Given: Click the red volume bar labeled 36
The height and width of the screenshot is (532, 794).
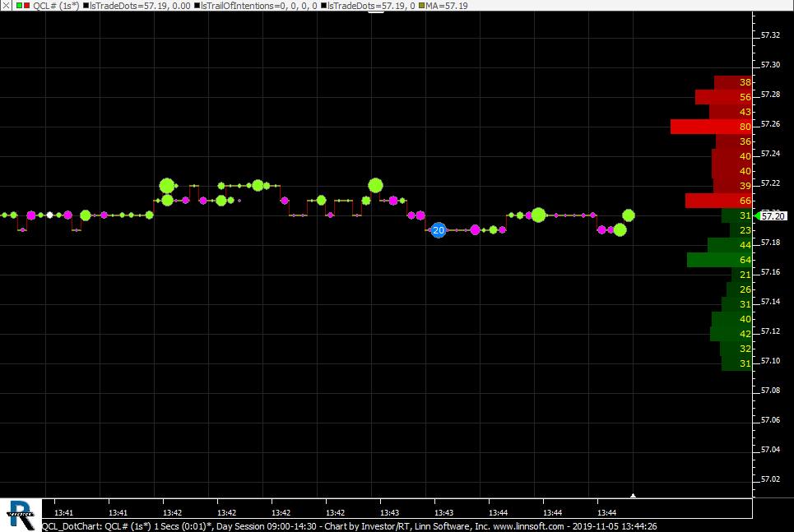Looking at the screenshot, I should (734, 141).
